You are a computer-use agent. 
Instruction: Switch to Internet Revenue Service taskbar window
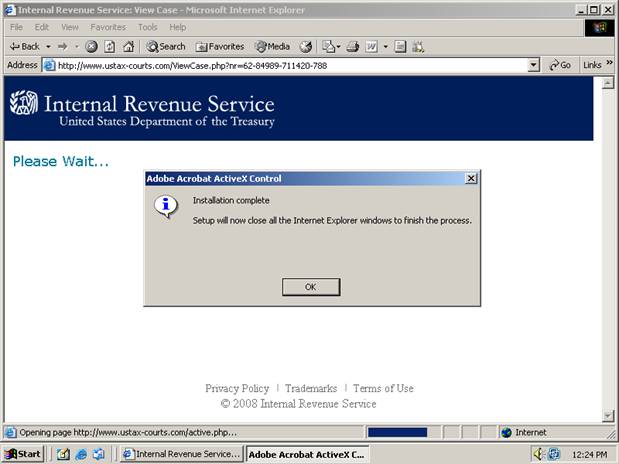(182, 454)
